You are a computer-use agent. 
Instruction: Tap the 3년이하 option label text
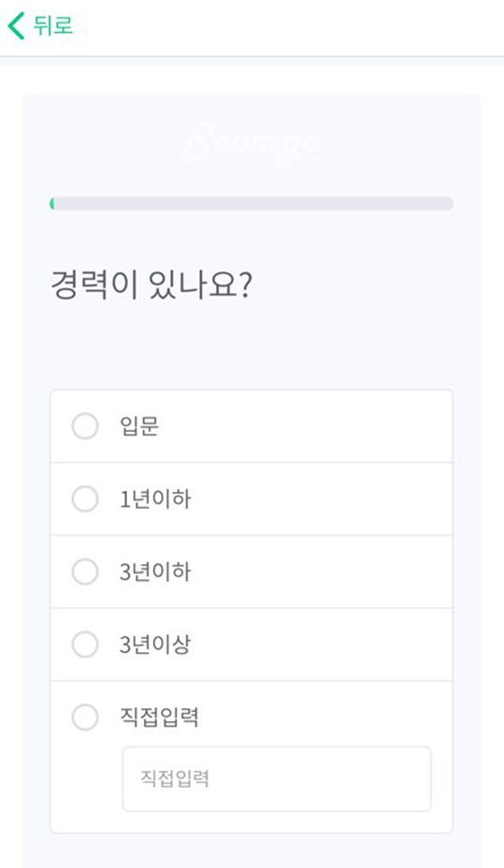coord(155,571)
